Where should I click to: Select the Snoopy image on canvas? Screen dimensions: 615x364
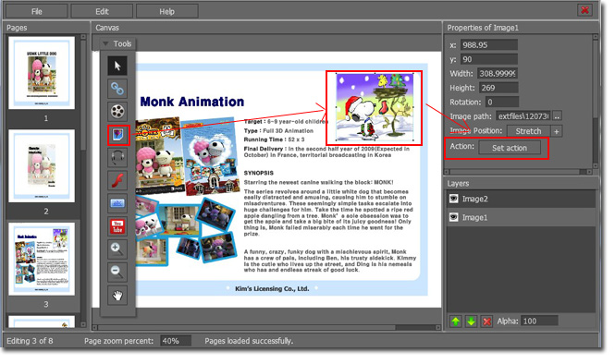375,107
